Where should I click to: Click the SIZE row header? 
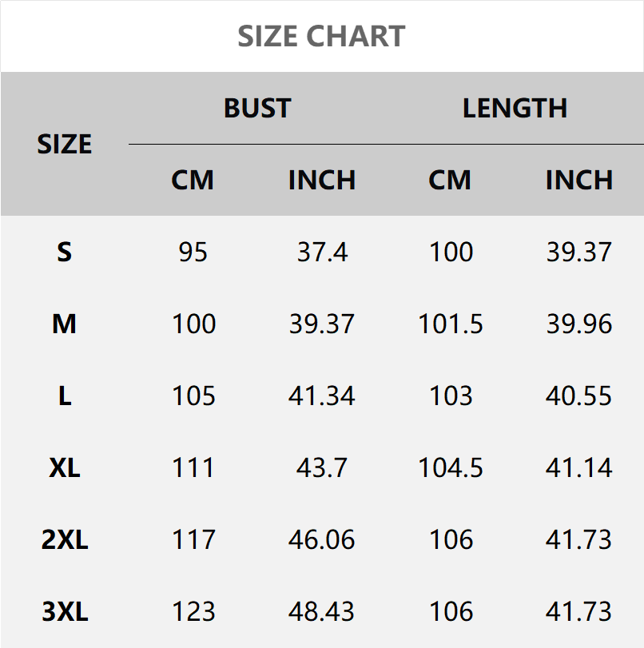click(65, 144)
